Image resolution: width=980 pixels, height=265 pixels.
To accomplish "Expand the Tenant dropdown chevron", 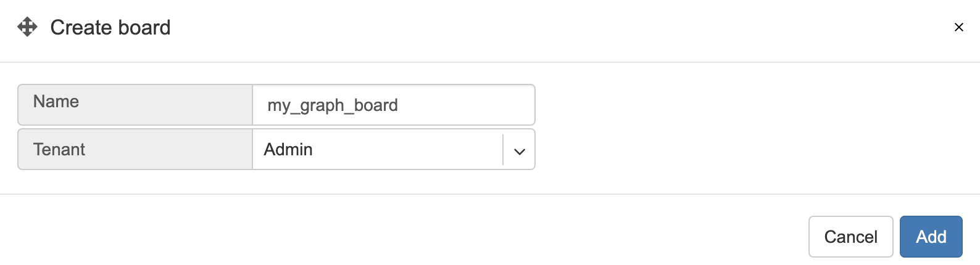I will click(520, 150).
